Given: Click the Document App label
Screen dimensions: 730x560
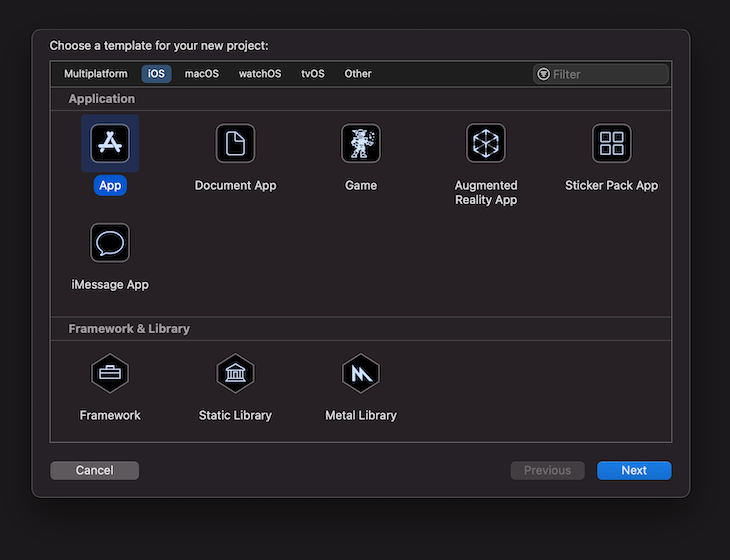Looking at the screenshot, I should tap(235, 185).
